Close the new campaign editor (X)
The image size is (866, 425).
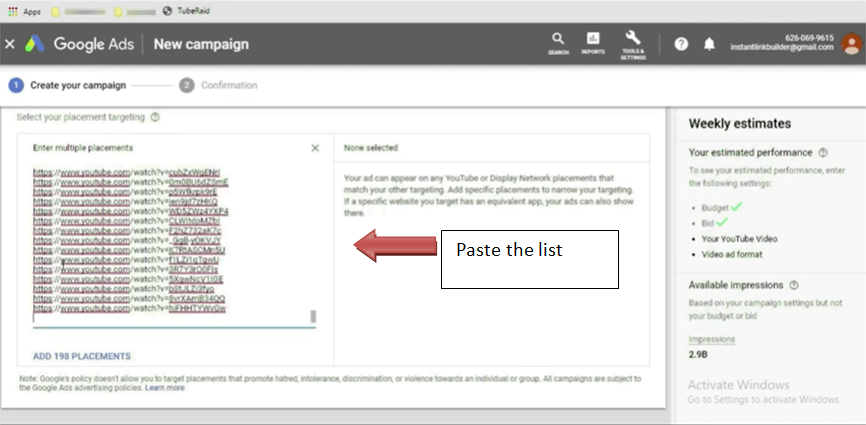click(x=10, y=44)
